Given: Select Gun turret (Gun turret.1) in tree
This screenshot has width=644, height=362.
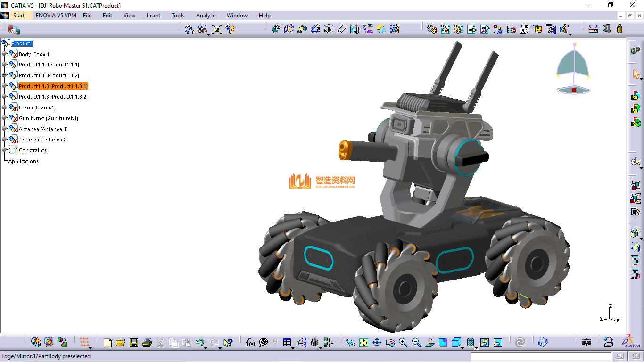Looking at the screenshot, I should click(48, 118).
